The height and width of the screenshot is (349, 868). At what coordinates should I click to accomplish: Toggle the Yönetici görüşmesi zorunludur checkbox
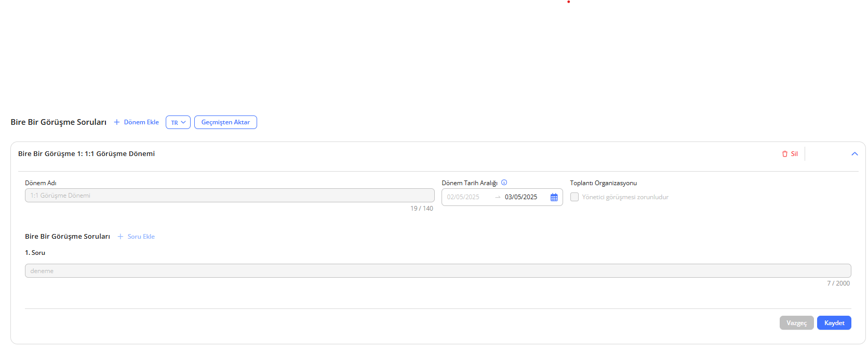(575, 197)
